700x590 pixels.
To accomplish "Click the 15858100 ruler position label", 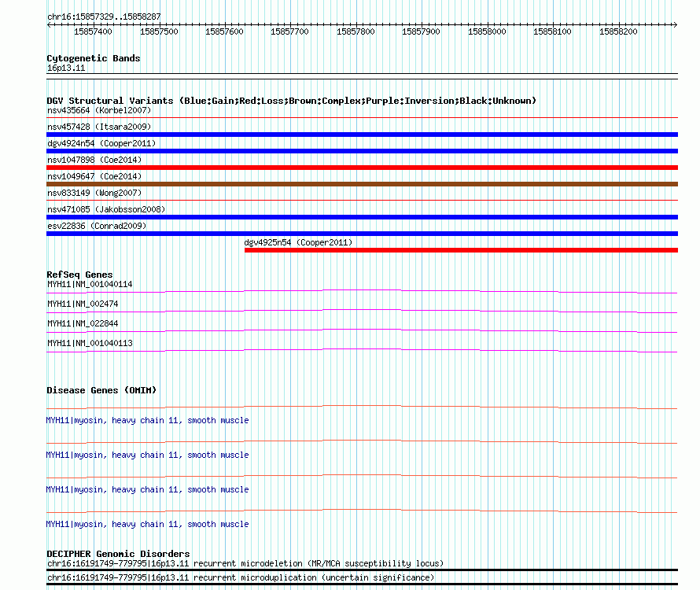I will pos(552,31).
